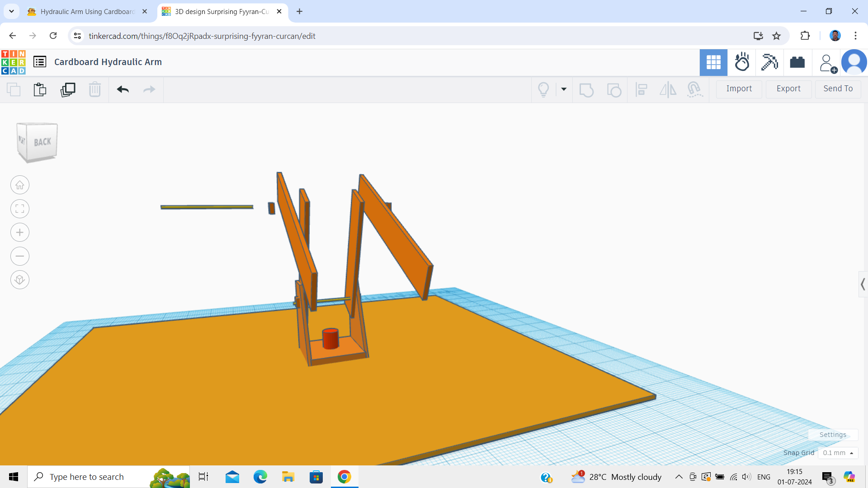Image resolution: width=868 pixels, height=488 pixels.
Task: Redo the last undone action
Action: pyautogui.click(x=149, y=89)
